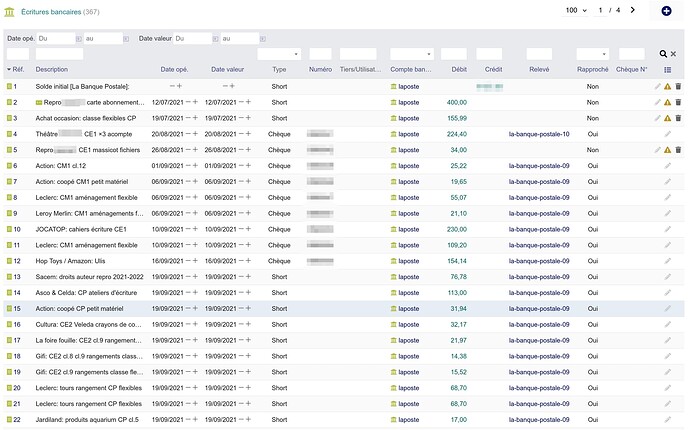Click 'Sacem: droits auteur repro 2021-2022' description
The image size is (690, 430).
(89, 277)
